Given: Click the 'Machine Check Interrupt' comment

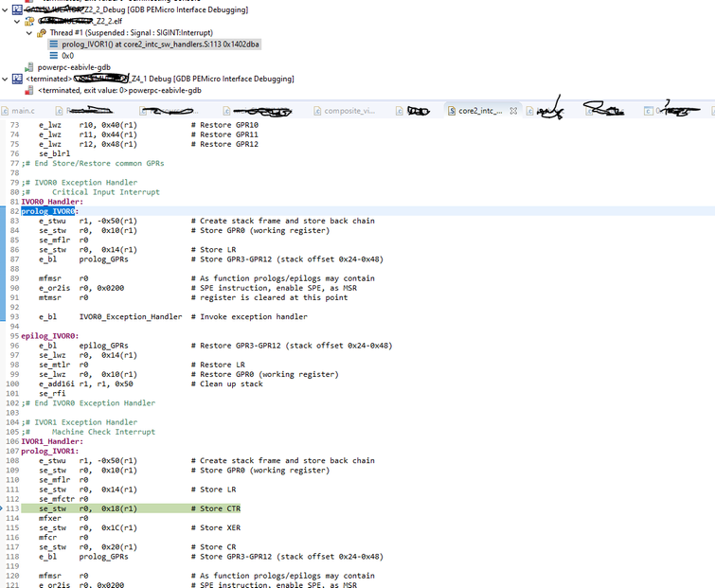Looking at the screenshot, I should (x=103, y=432).
